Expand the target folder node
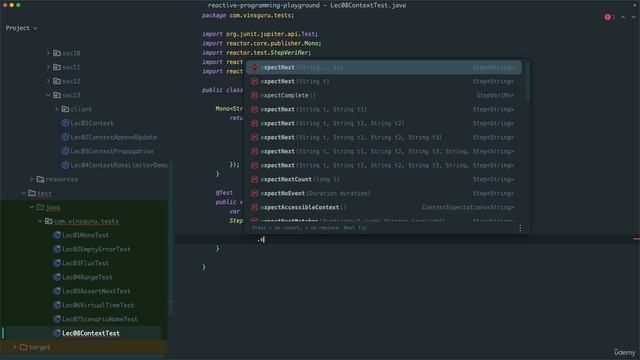 point(15,347)
